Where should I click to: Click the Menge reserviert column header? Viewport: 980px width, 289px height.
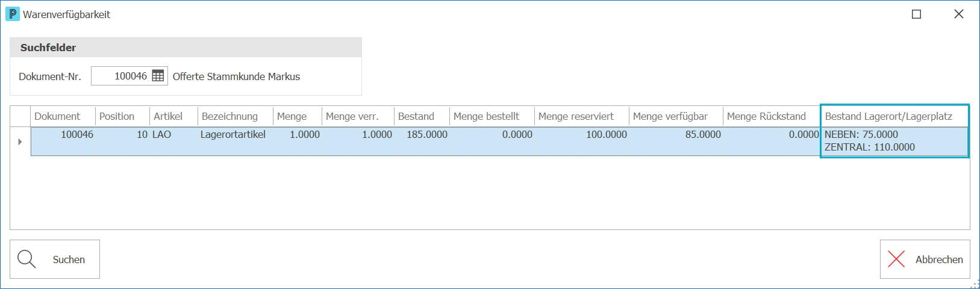pyautogui.click(x=582, y=116)
